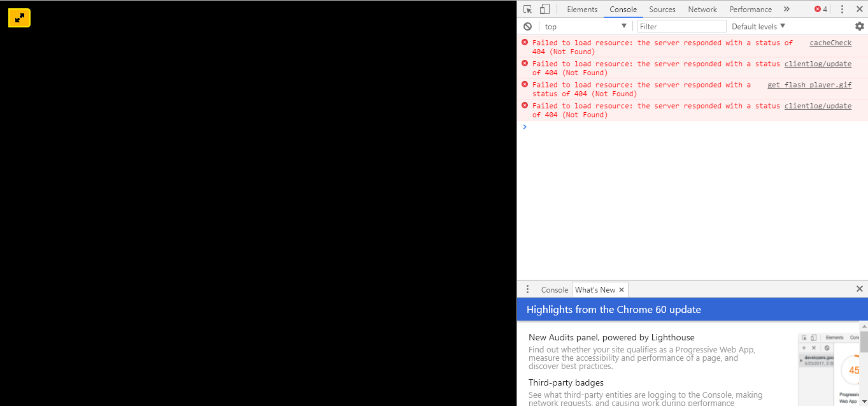Close the What's New tab
Image resolution: width=868 pixels, height=406 pixels.
click(x=622, y=289)
